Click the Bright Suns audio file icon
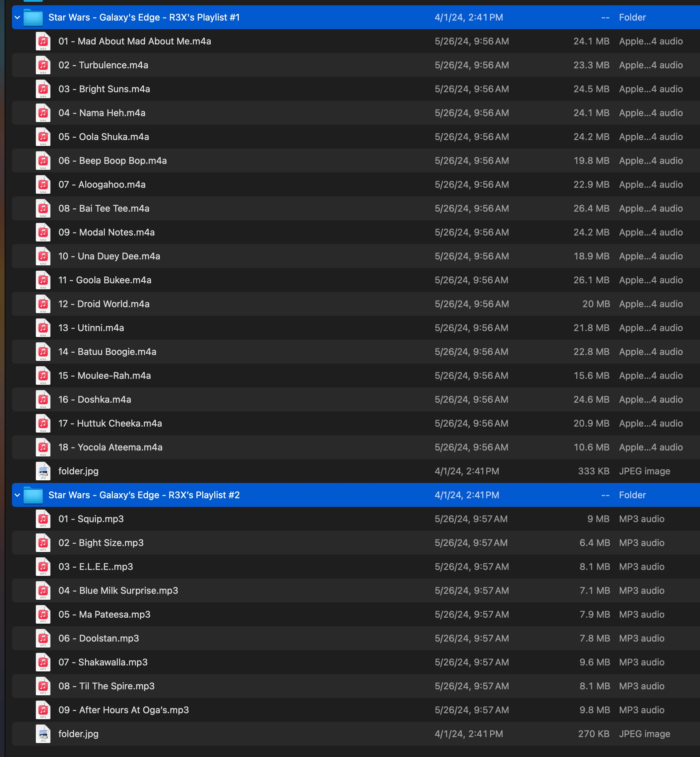Screen dimensions: 700x757 pos(43,89)
